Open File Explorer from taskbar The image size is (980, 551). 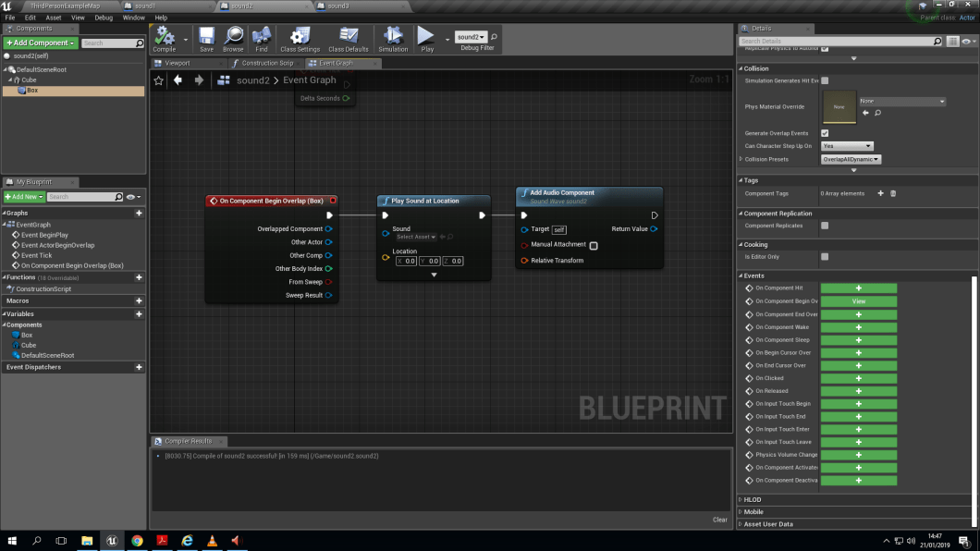(x=87, y=541)
